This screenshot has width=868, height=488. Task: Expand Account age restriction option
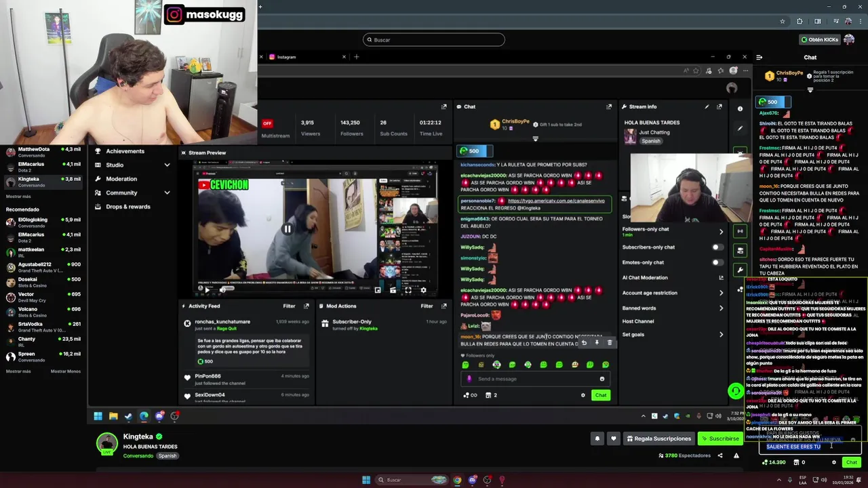[x=721, y=293]
